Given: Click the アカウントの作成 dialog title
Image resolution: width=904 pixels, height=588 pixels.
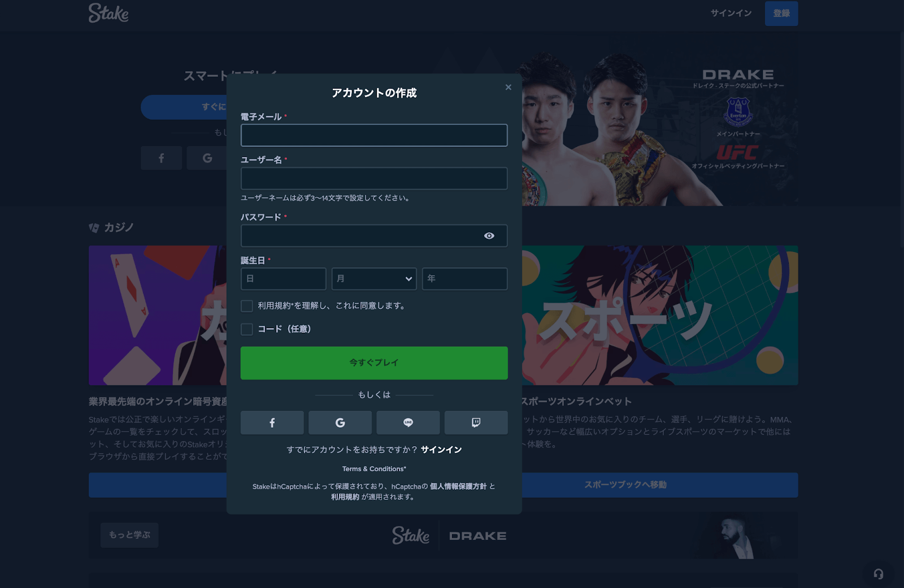Looking at the screenshot, I should pos(374,93).
